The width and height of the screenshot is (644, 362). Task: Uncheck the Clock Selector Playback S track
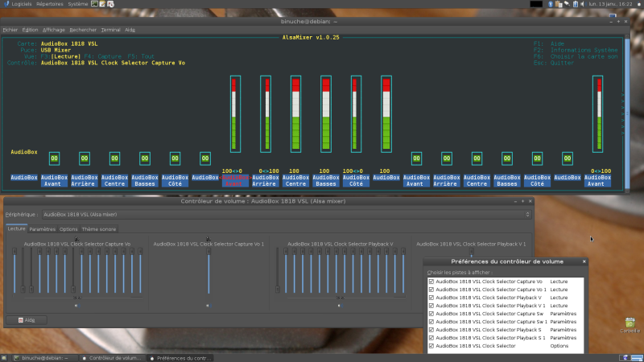(431, 330)
